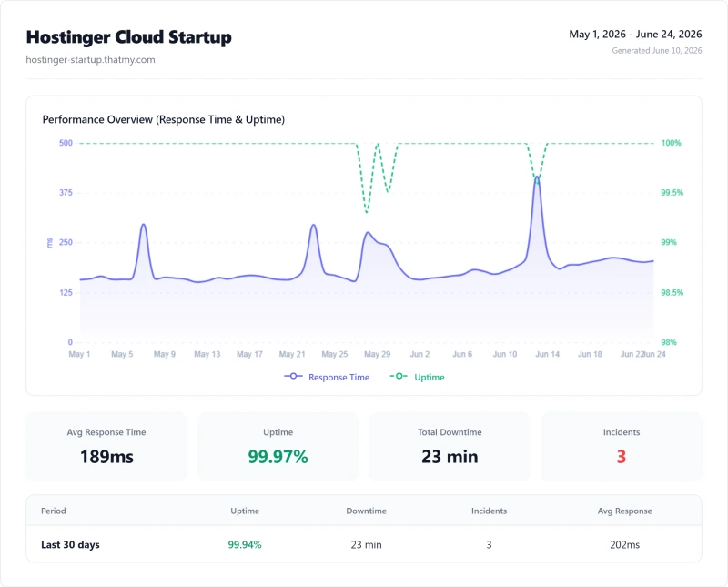Screen dimensions: 728x587
Task: Click the Response Time legend marker icon
Action: click(x=293, y=376)
